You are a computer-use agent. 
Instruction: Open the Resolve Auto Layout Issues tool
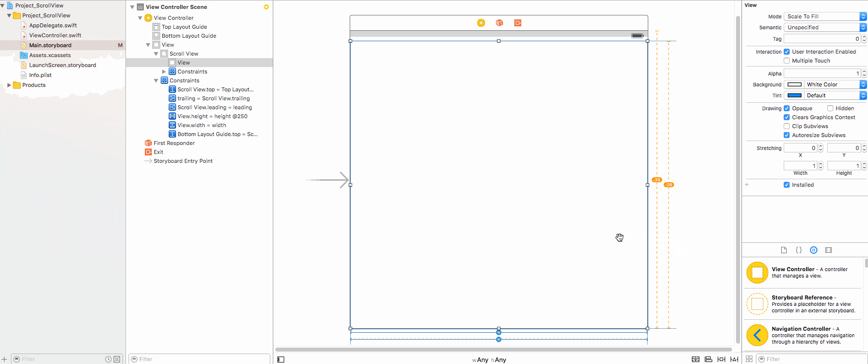point(734,359)
